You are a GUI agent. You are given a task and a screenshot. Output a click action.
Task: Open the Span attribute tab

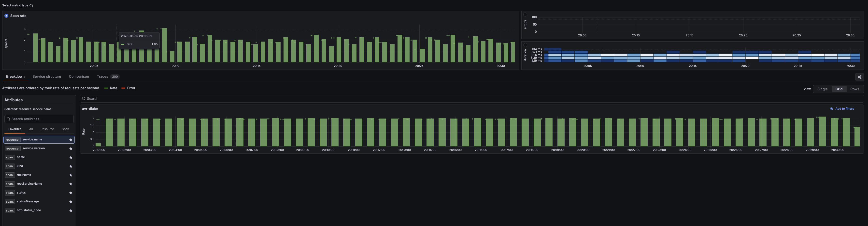[x=65, y=129]
